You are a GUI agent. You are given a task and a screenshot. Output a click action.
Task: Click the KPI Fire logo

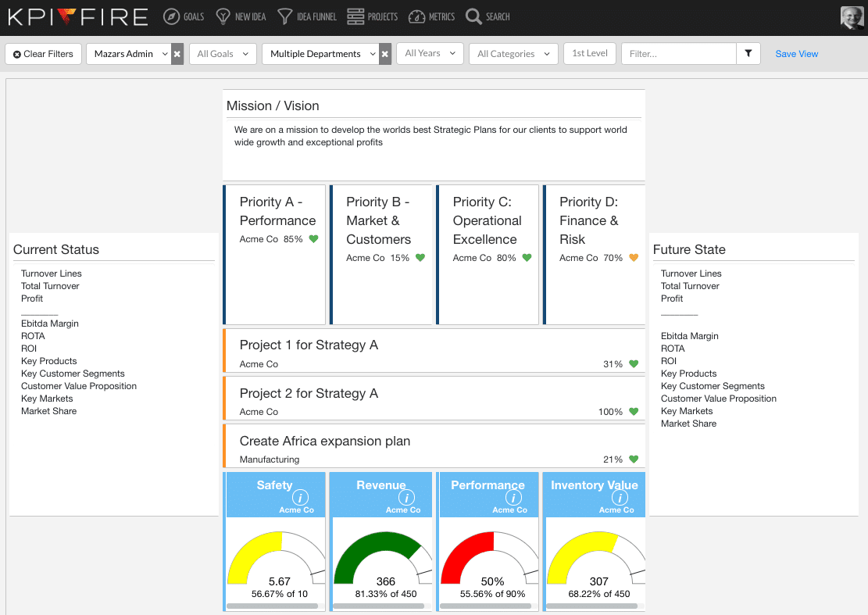(x=78, y=17)
